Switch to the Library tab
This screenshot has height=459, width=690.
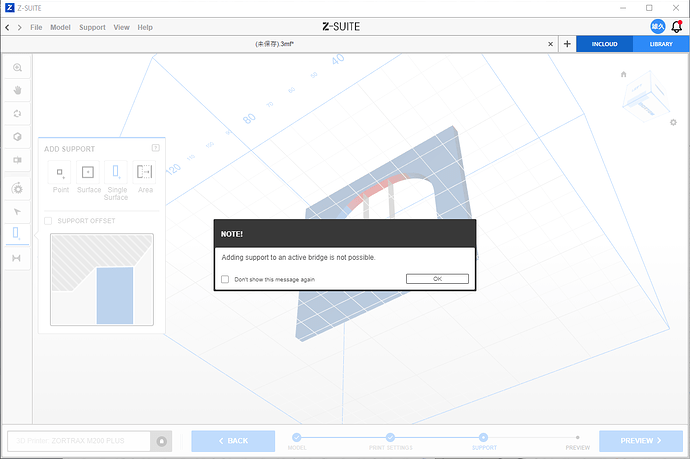[x=661, y=44]
